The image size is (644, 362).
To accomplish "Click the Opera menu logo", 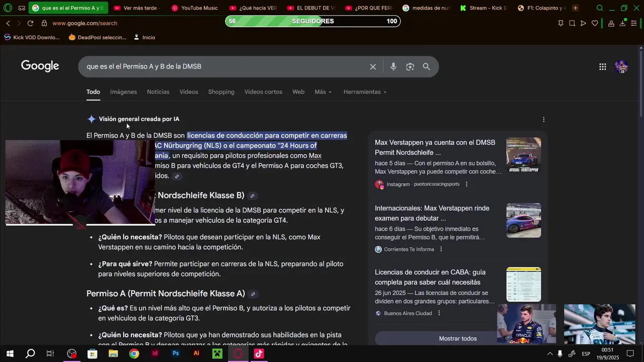I will click(x=8, y=8).
